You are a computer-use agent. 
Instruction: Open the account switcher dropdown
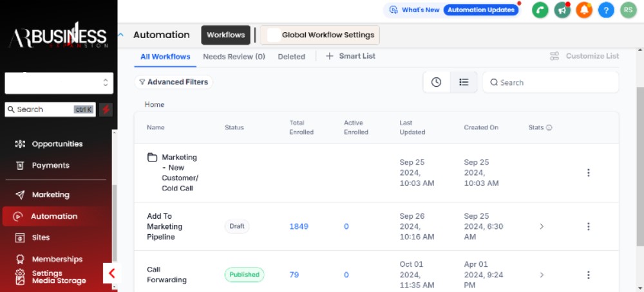pos(59,83)
